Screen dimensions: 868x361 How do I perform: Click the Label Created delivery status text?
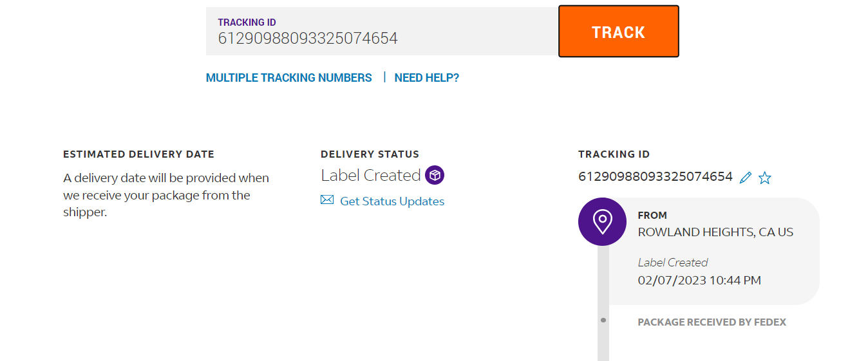click(x=370, y=175)
